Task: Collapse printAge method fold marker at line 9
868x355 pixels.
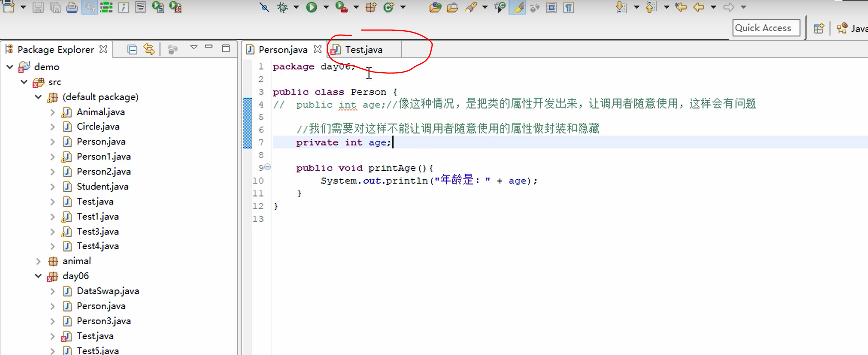Action: coord(268,167)
